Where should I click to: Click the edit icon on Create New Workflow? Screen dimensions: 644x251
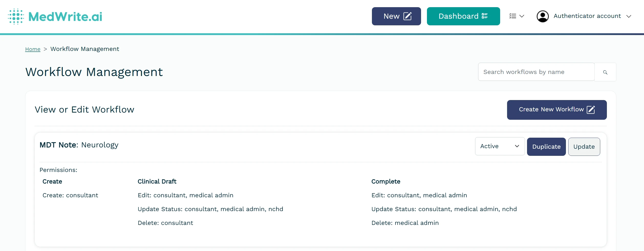coord(591,110)
